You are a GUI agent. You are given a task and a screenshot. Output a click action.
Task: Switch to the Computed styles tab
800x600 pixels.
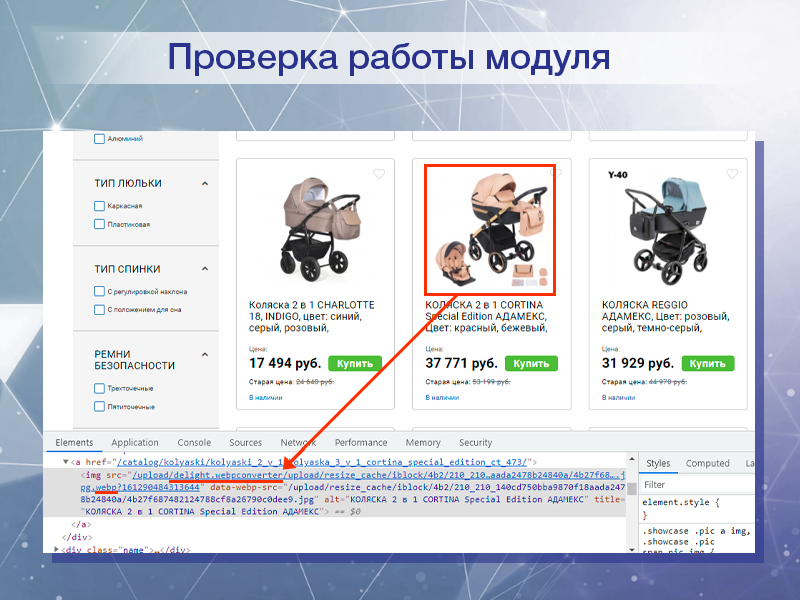click(708, 463)
